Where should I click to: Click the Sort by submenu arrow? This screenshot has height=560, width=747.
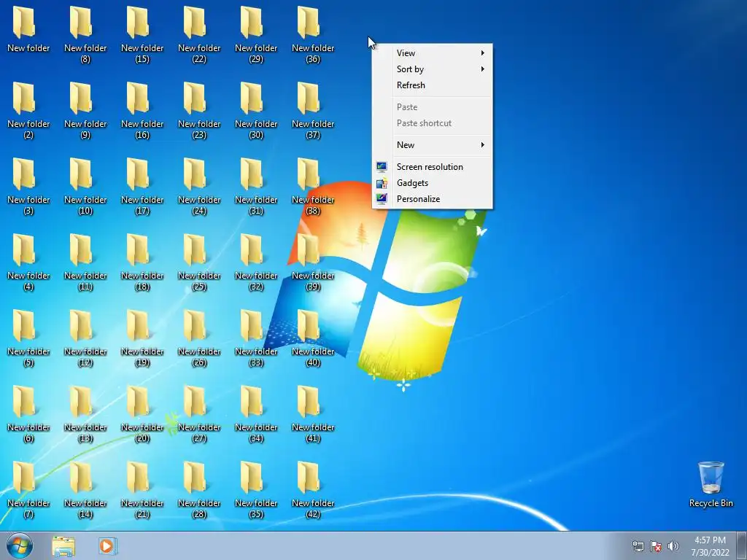pos(483,69)
